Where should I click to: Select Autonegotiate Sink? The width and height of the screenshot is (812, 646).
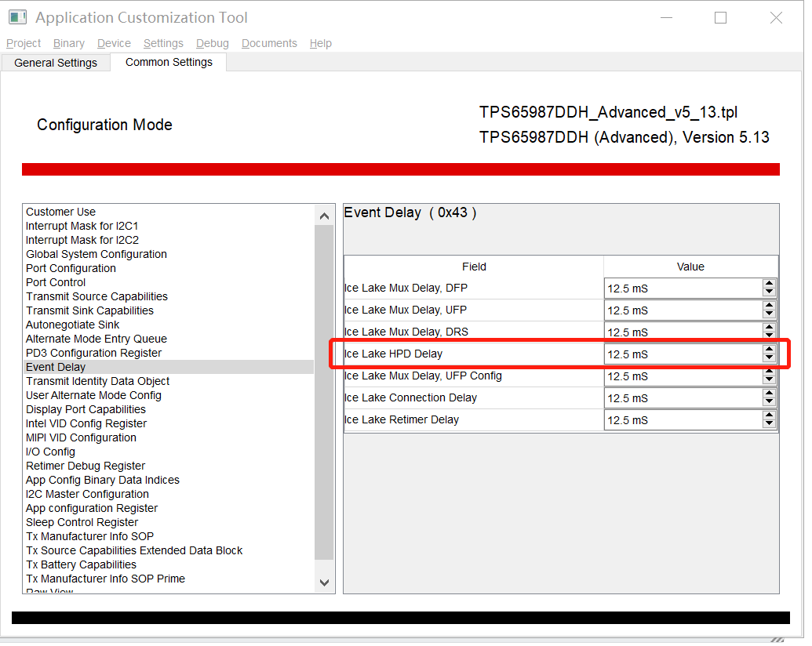pyautogui.click(x=72, y=325)
